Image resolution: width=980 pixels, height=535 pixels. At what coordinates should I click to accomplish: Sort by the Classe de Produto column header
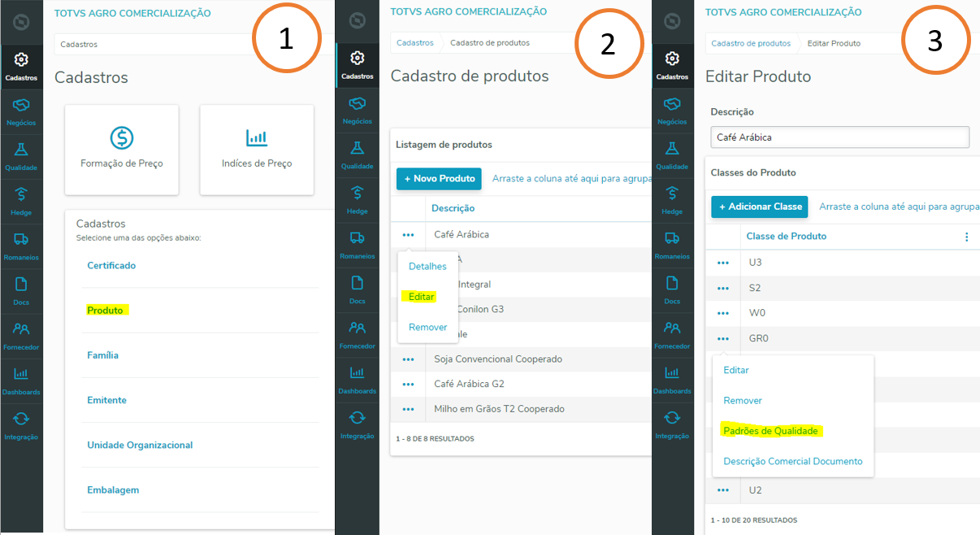coord(787,237)
